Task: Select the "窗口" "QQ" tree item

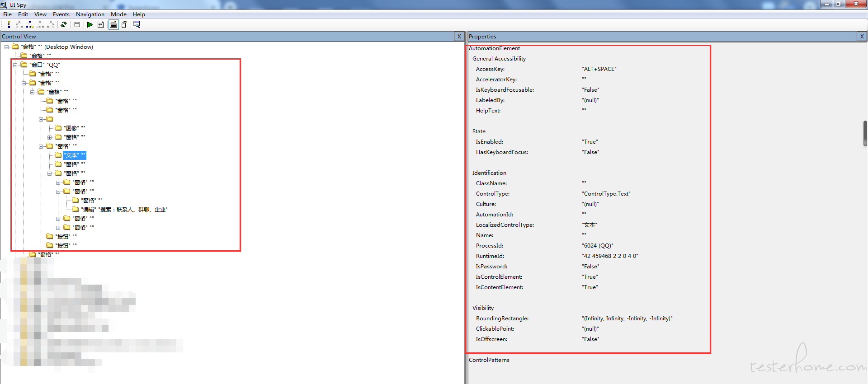Action: coord(45,65)
